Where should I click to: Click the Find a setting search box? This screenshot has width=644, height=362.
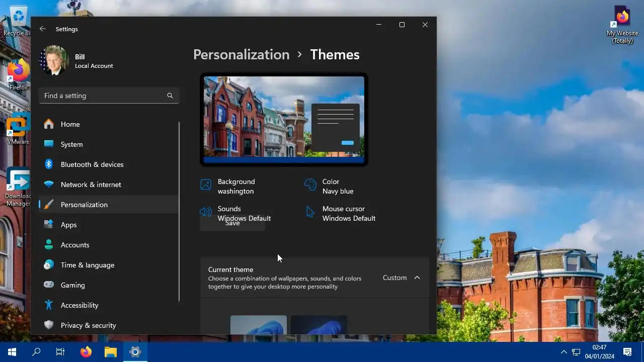coord(109,96)
